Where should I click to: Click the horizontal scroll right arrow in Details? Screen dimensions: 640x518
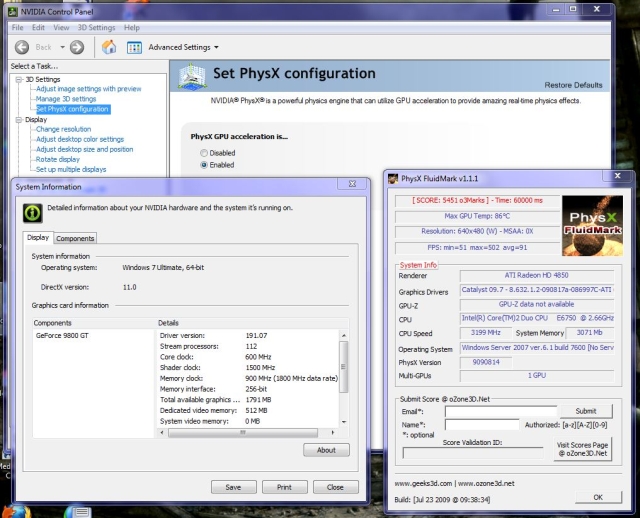coord(333,432)
